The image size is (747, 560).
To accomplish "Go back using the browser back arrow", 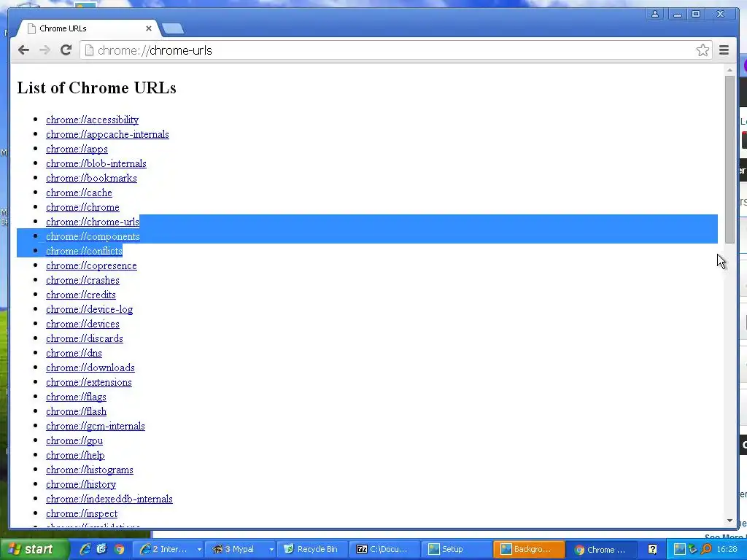I will 23,50.
